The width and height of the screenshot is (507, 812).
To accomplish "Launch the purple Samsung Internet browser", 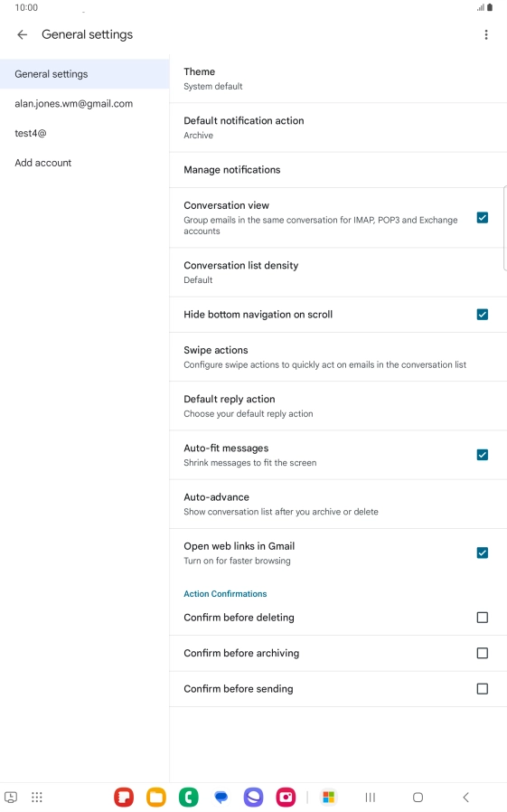I will click(x=253, y=797).
